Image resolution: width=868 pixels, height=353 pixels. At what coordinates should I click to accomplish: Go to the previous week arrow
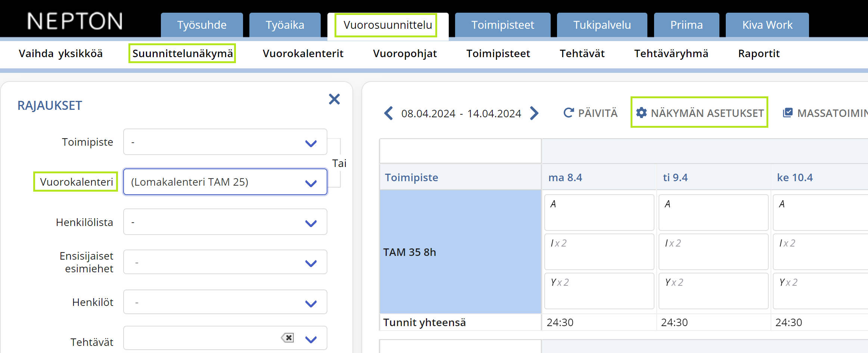click(388, 113)
